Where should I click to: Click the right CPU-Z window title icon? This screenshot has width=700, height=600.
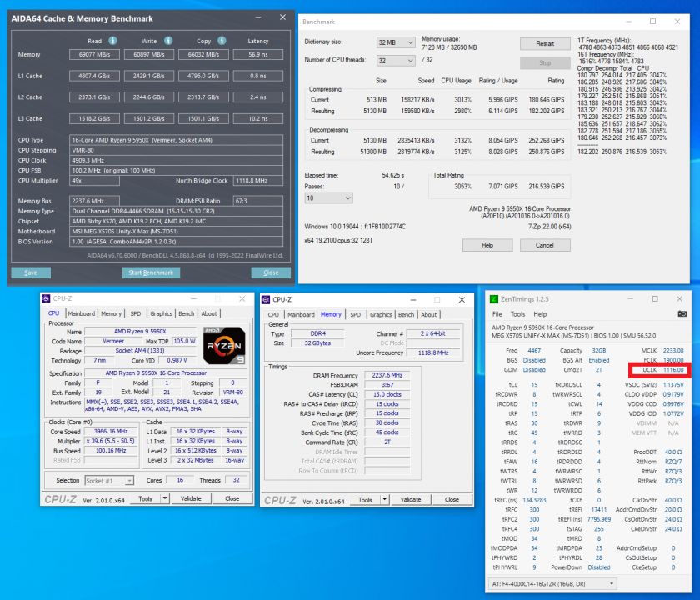[267, 299]
